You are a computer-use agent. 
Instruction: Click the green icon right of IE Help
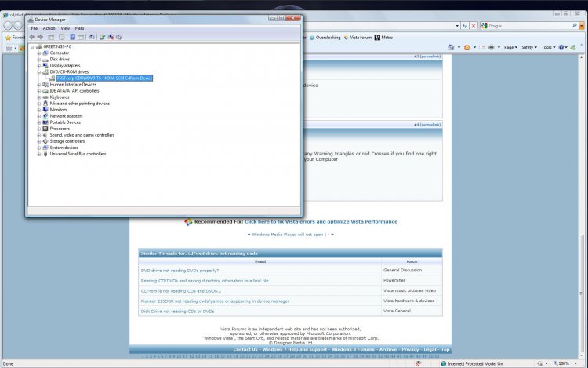click(573, 47)
